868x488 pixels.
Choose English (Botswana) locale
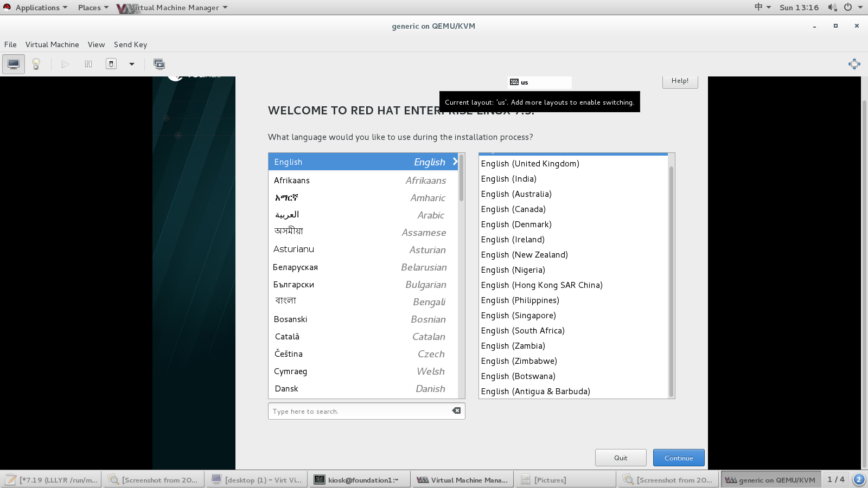pos(573,376)
